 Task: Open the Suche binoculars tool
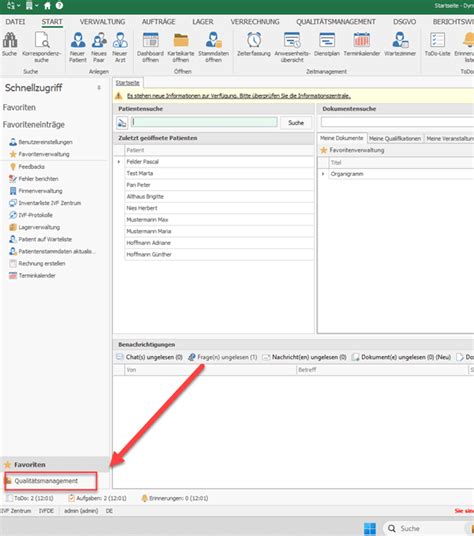pos(10,44)
